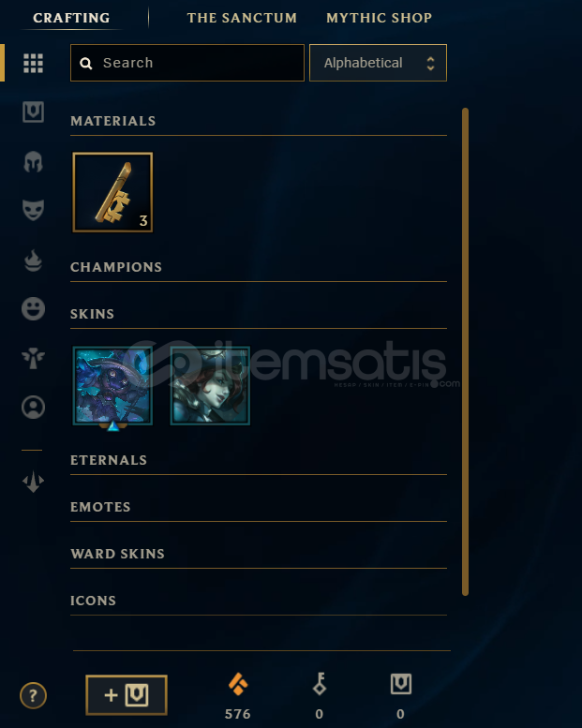Open the Alphabetical sort dropdown

point(378,63)
